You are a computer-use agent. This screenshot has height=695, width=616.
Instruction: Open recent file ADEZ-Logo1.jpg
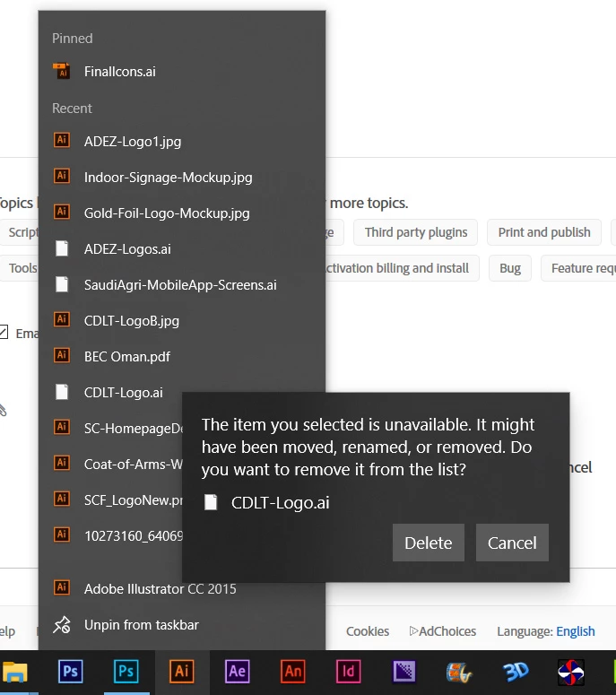click(182, 142)
